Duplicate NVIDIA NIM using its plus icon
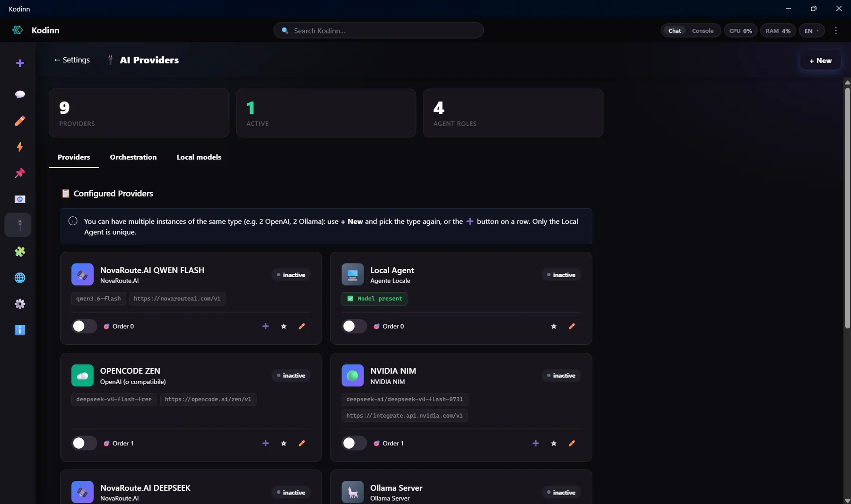The image size is (851, 504). (536, 443)
